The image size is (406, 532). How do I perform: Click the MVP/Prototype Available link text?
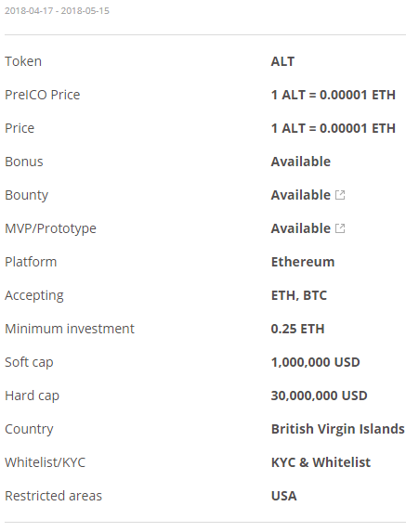(x=300, y=228)
